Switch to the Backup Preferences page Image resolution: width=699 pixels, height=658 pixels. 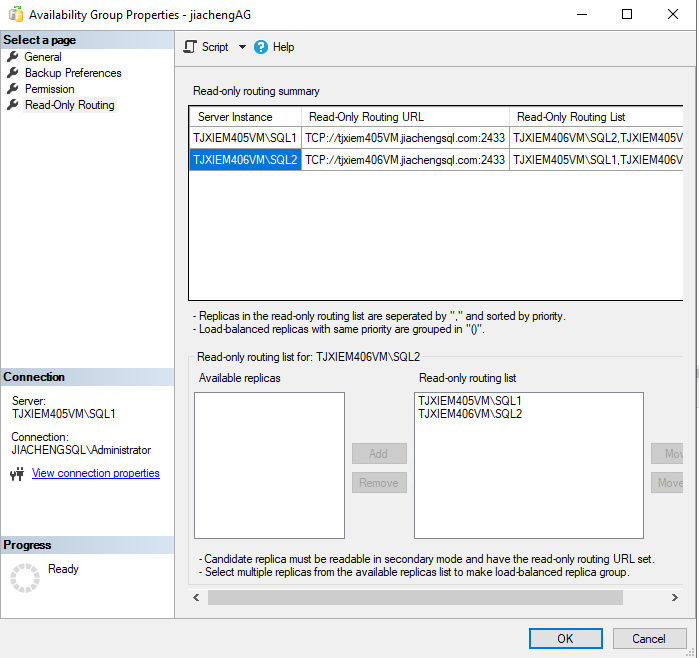tap(73, 73)
